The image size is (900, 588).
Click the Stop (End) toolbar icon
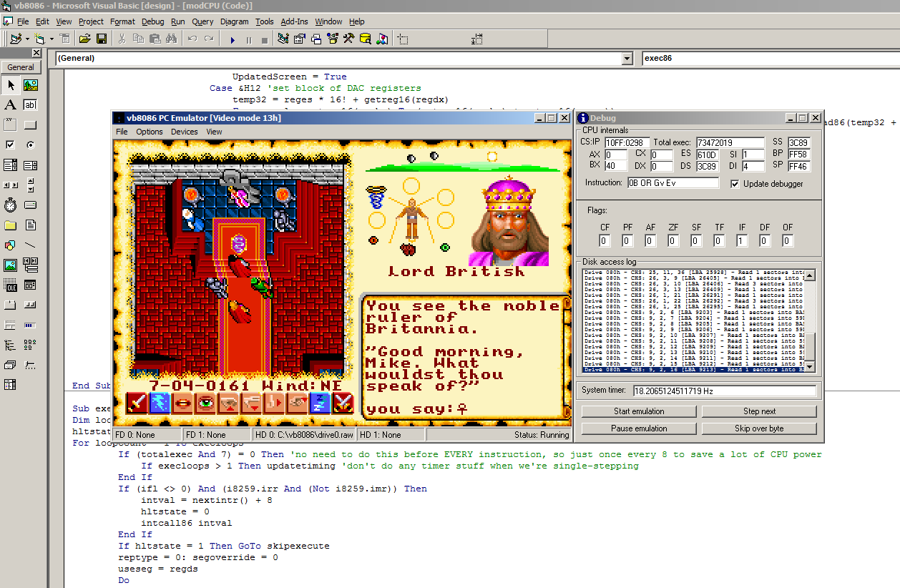click(x=265, y=39)
